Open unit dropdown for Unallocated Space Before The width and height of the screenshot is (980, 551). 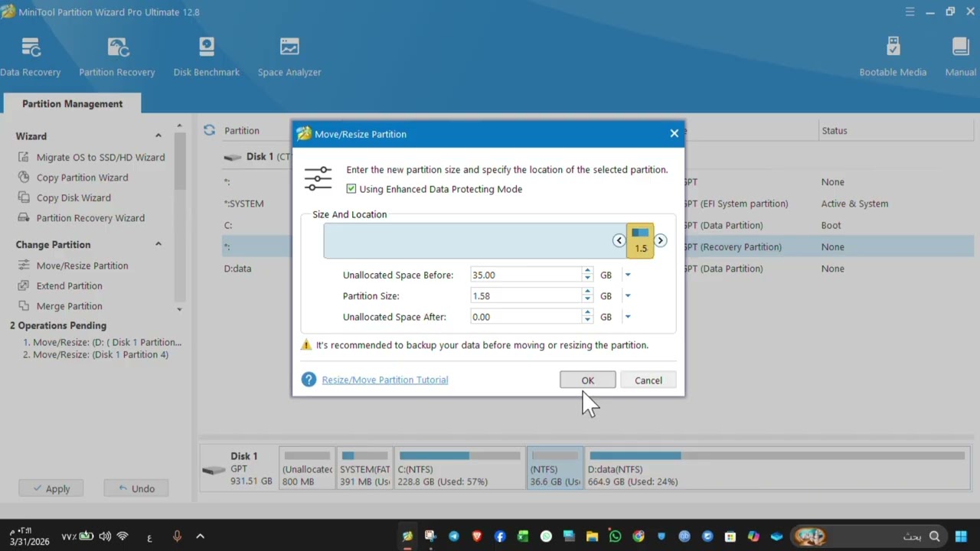tap(627, 275)
